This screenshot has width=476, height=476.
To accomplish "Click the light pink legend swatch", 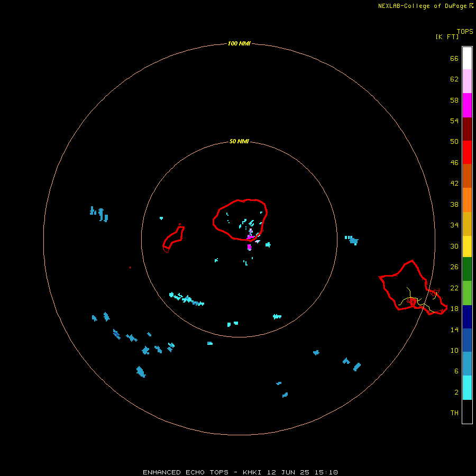I will (x=467, y=81).
